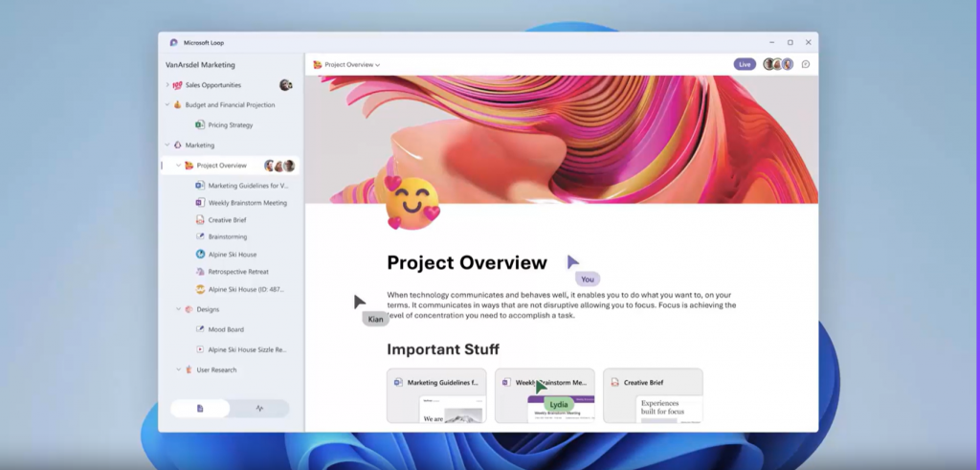Maximize the Microsoft Loop window
The height and width of the screenshot is (470, 980).
(790, 42)
